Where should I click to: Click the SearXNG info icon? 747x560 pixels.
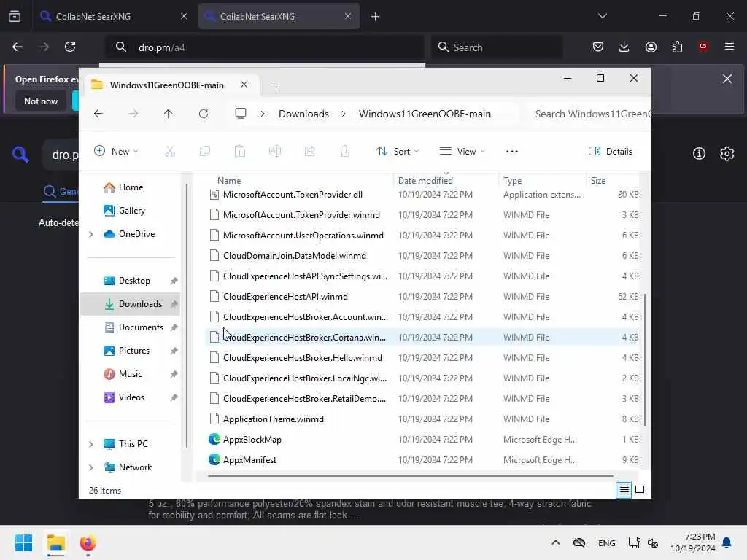pyautogui.click(x=699, y=154)
